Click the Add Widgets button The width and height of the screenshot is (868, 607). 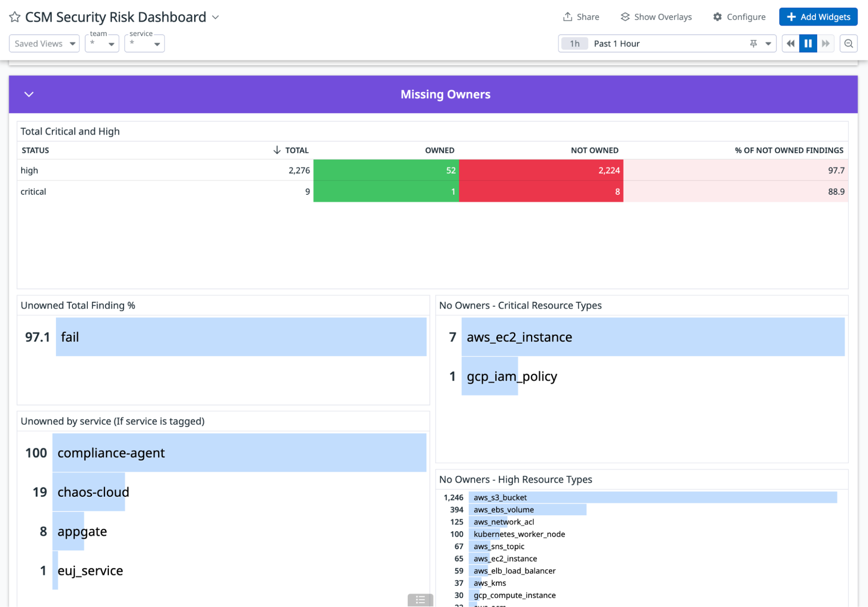(818, 17)
